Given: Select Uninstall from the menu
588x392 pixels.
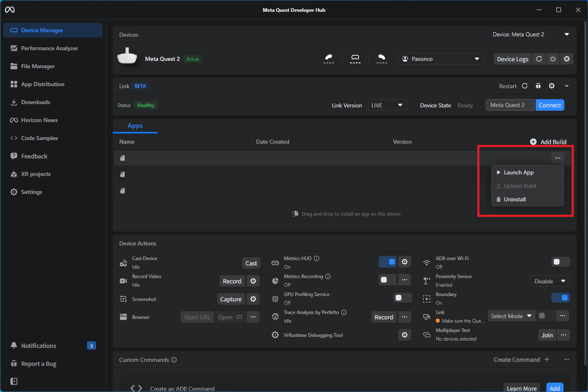Looking at the screenshot, I should pyautogui.click(x=528, y=199).
